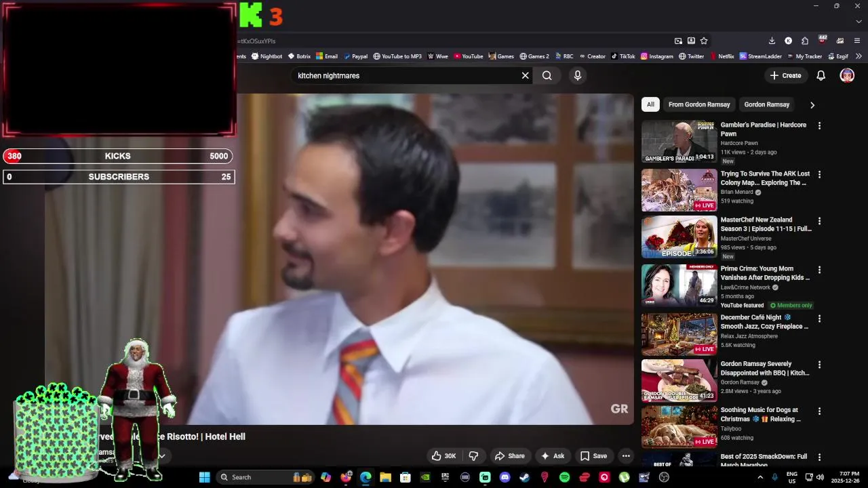Open Microsoft Store from taskbar
This screenshot has width=868, height=488.
[405, 477]
